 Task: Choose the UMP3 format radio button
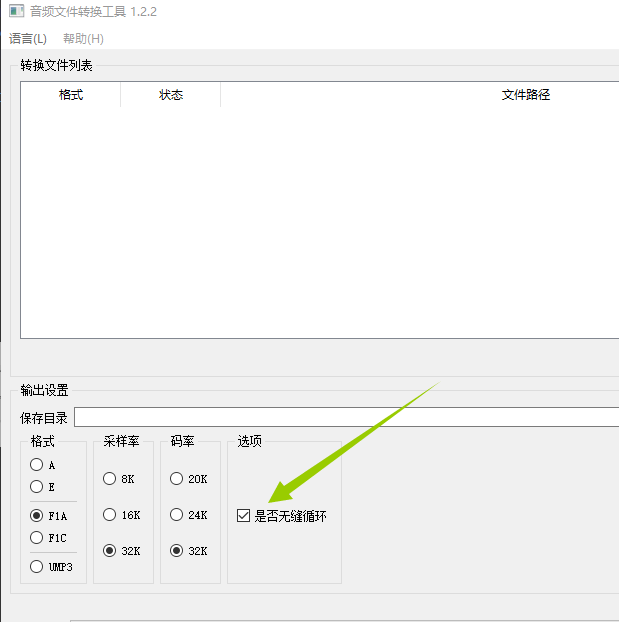coord(37,566)
